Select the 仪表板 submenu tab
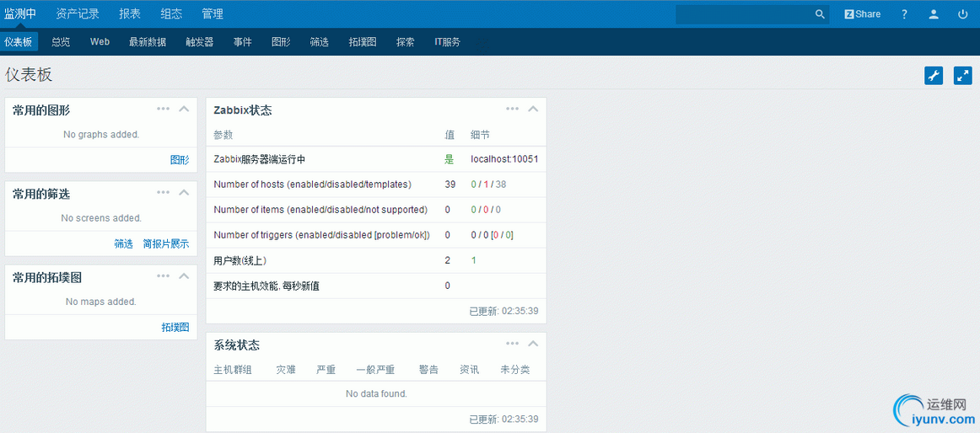 click(x=19, y=42)
